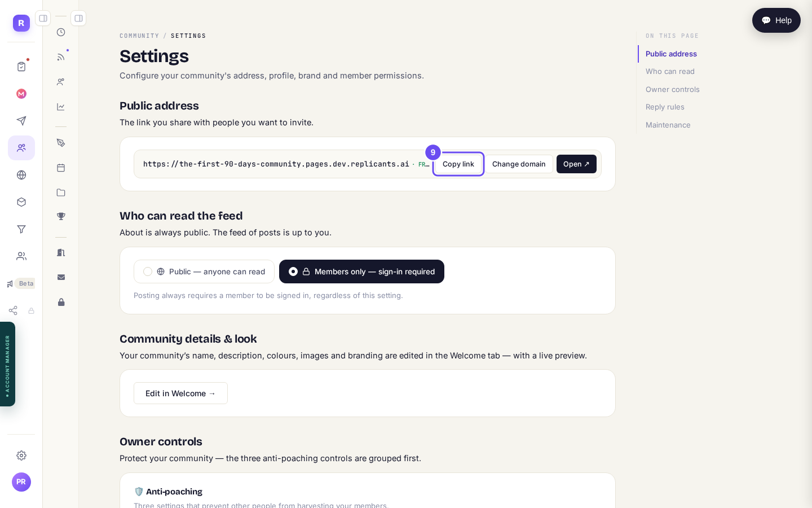
Task: Open the door Welcome icon
Action: pyautogui.click(x=61, y=252)
